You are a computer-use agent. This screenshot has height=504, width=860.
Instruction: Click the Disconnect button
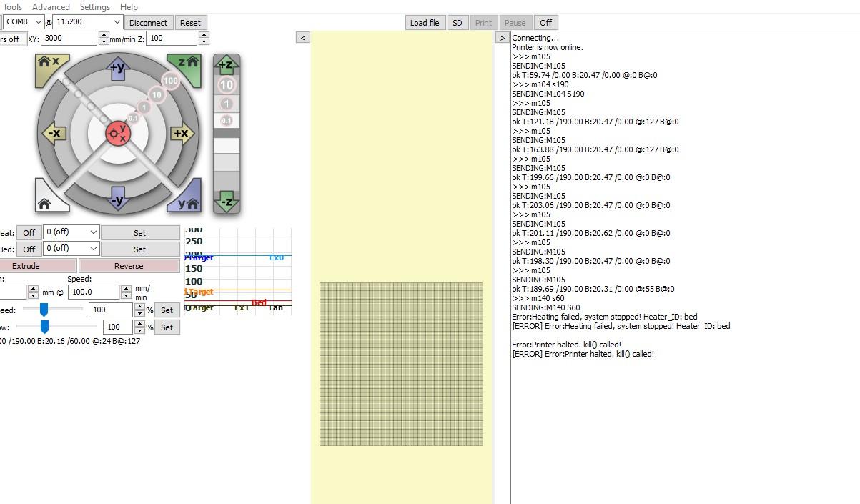click(x=148, y=22)
